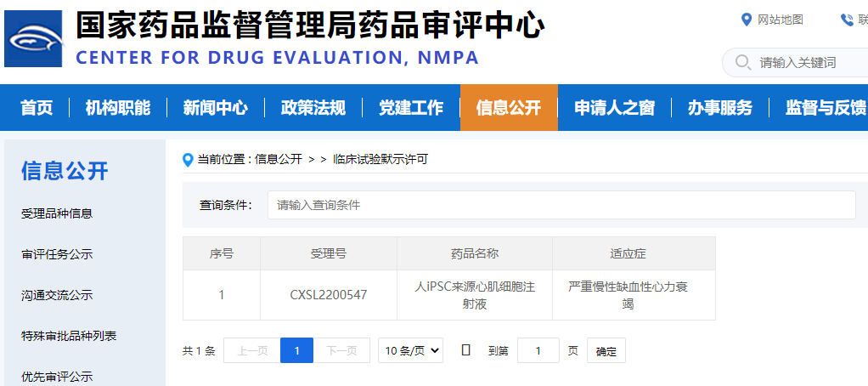Open the 党建工作 menu item
Image resolution: width=868 pixels, height=386 pixels.
pos(411,107)
